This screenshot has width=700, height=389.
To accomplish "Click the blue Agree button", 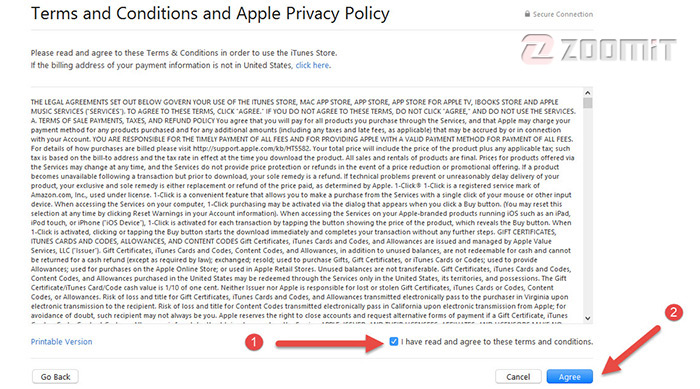I will click(570, 376).
